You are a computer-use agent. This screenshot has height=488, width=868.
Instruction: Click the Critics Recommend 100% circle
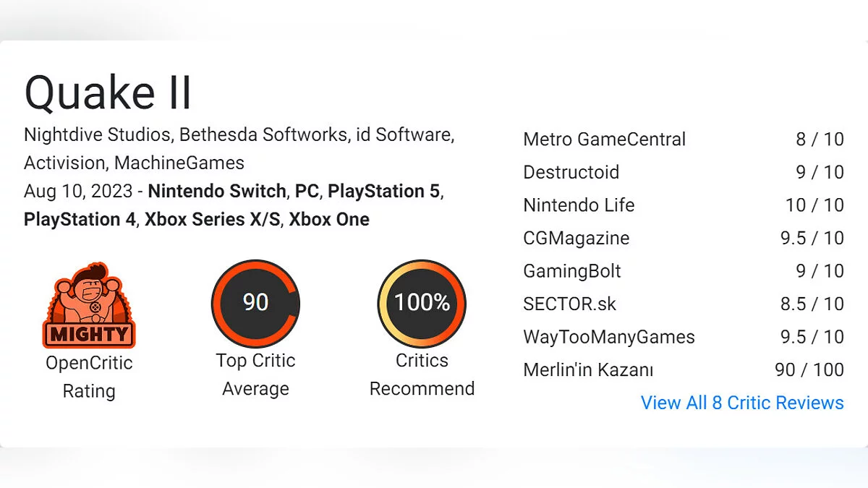pos(422,303)
